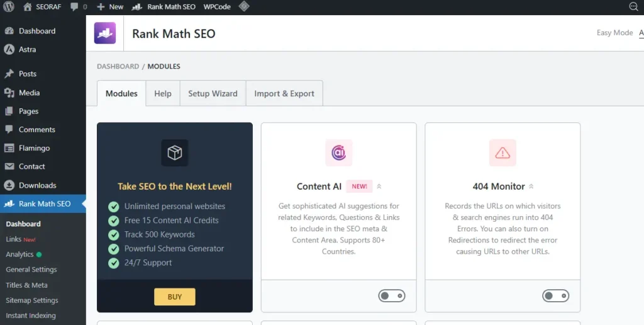Switch to the Help tab

[x=163, y=93]
